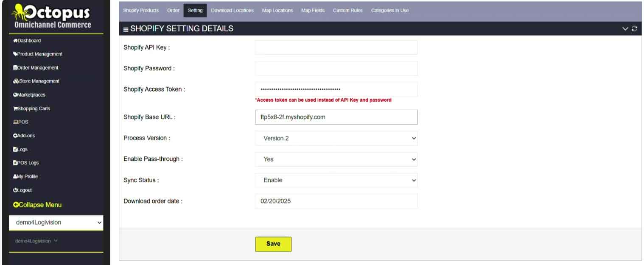Click the Add-ons plus icon
The width and height of the screenshot is (644, 265).
click(15, 136)
